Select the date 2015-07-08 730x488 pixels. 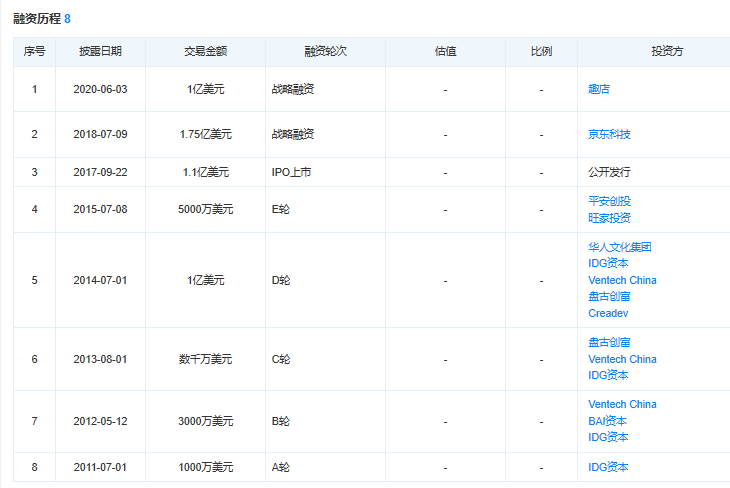(100, 209)
